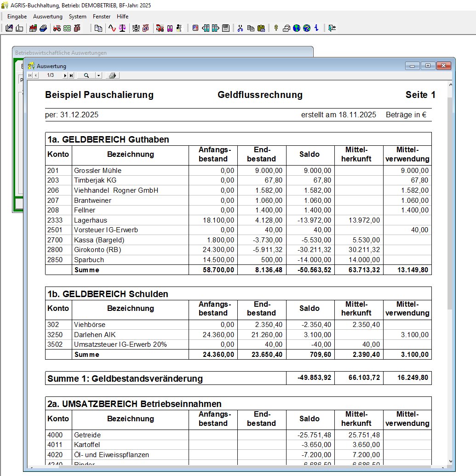Click the exit door toolbar icon

(332, 28)
